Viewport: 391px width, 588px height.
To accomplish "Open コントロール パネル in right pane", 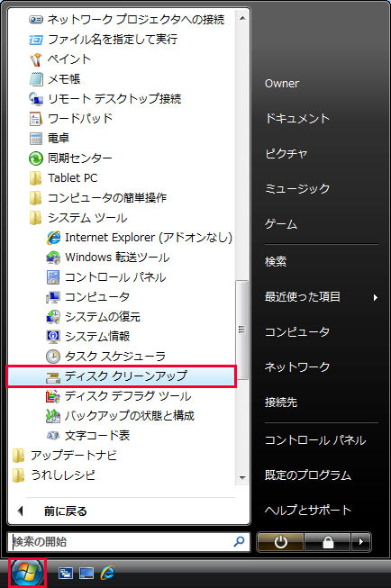I will click(x=315, y=440).
